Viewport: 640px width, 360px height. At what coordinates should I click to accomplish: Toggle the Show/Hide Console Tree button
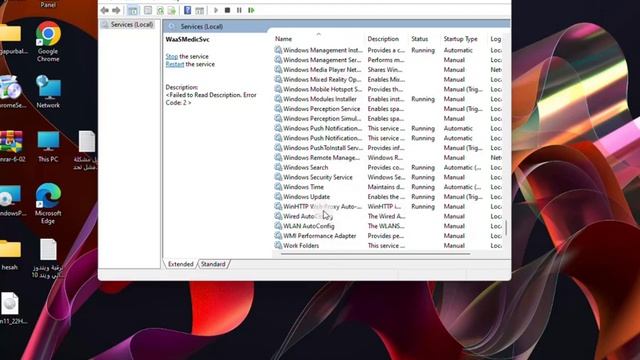pos(133,11)
